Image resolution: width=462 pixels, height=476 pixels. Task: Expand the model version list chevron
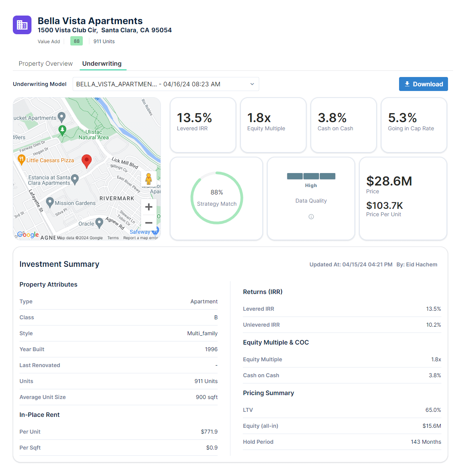tap(252, 84)
